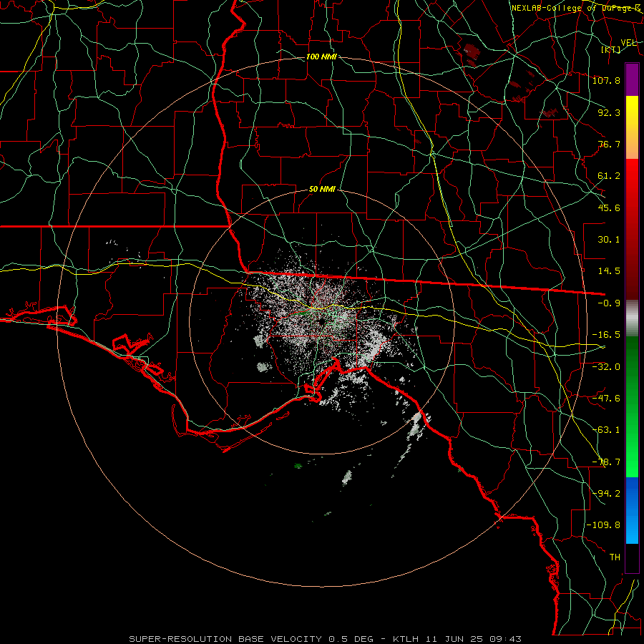Click the 50 NMI range ring label
Screen dimensions: 644x644
click(322, 190)
